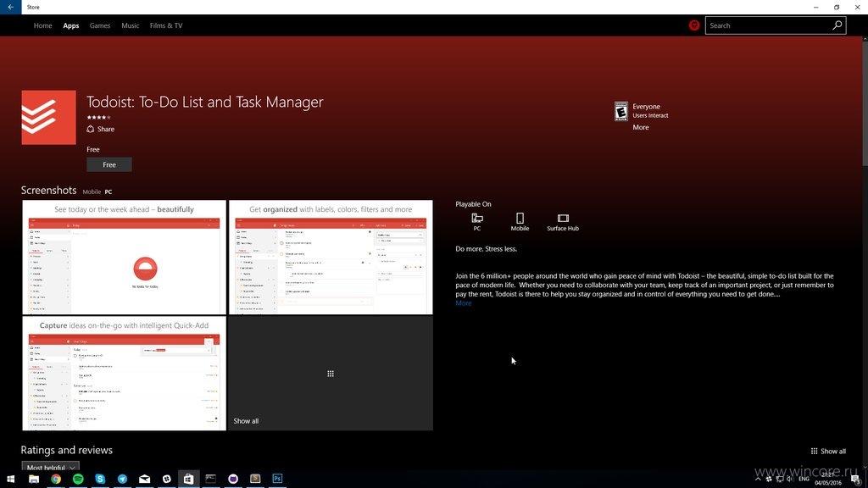Go back using the Store back arrow
Screen dimensions: 868x488
point(10,7)
